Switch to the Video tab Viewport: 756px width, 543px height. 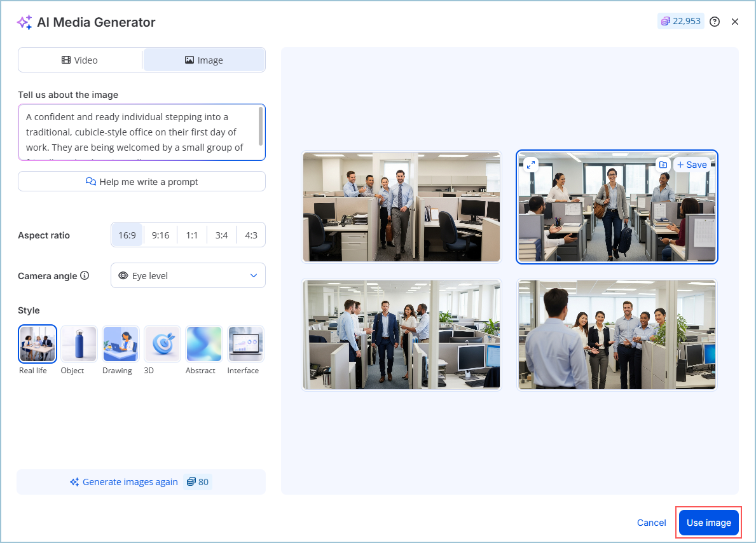coord(80,60)
